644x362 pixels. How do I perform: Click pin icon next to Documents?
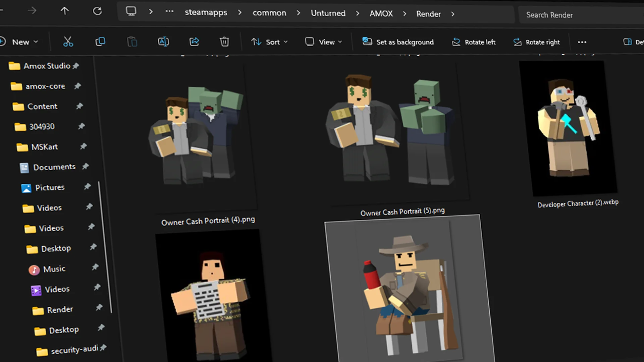86,166
